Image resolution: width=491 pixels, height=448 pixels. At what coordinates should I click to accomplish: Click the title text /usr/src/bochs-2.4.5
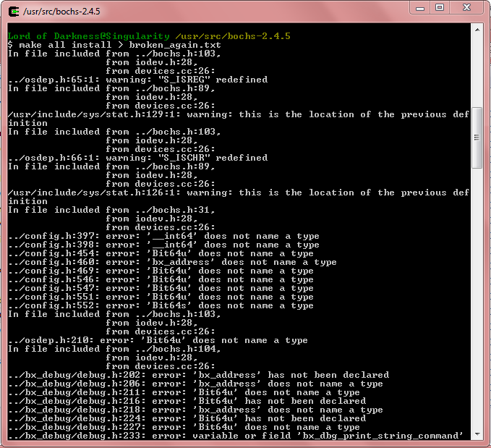point(61,12)
